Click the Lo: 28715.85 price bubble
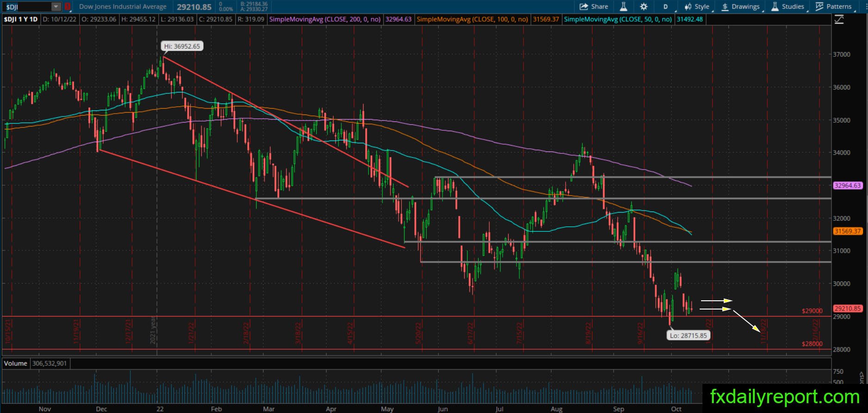The image size is (868, 413). click(689, 335)
